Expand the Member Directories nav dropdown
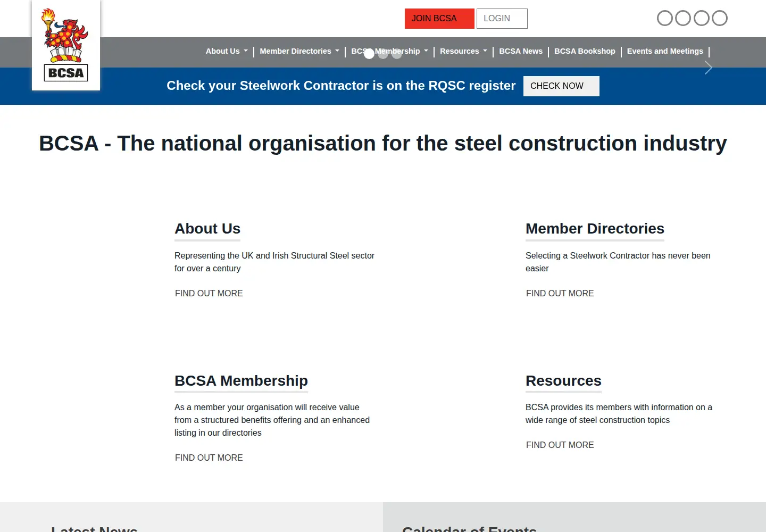This screenshot has height=532, width=766. [299, 51]
